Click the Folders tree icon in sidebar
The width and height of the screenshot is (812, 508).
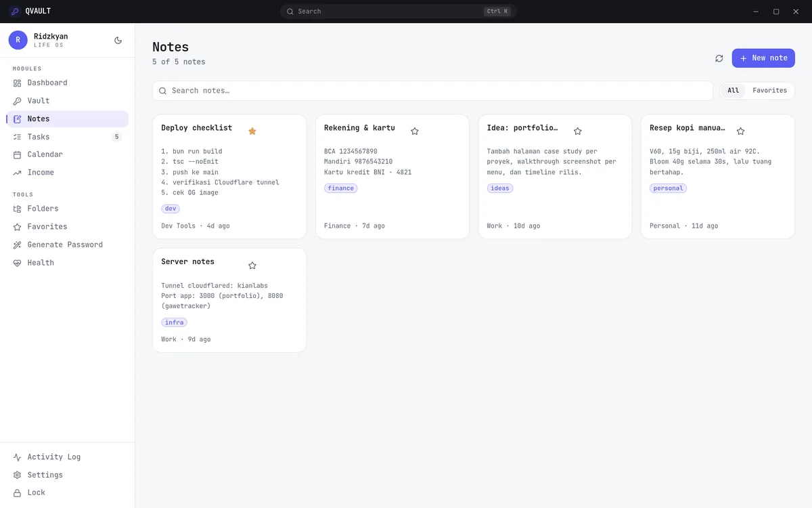click(18, 209)
